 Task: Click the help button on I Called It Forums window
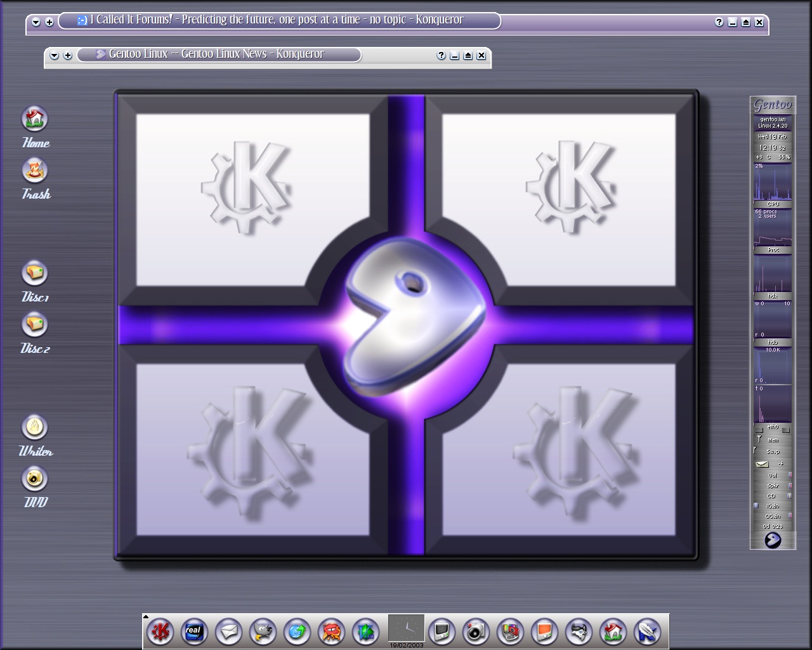click(719, 22)
